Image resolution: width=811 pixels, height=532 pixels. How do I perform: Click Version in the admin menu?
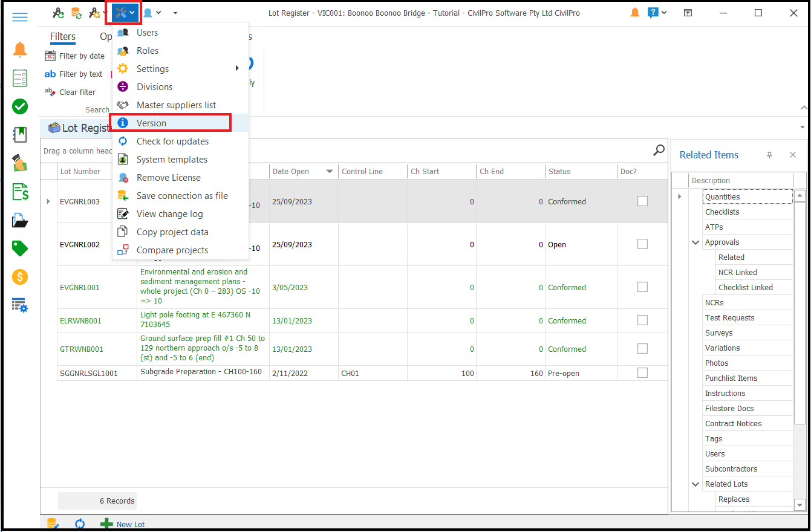180,123
